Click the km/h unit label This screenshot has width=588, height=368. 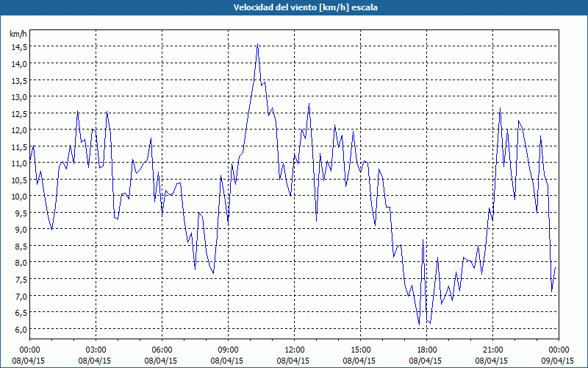coord(18,34)
